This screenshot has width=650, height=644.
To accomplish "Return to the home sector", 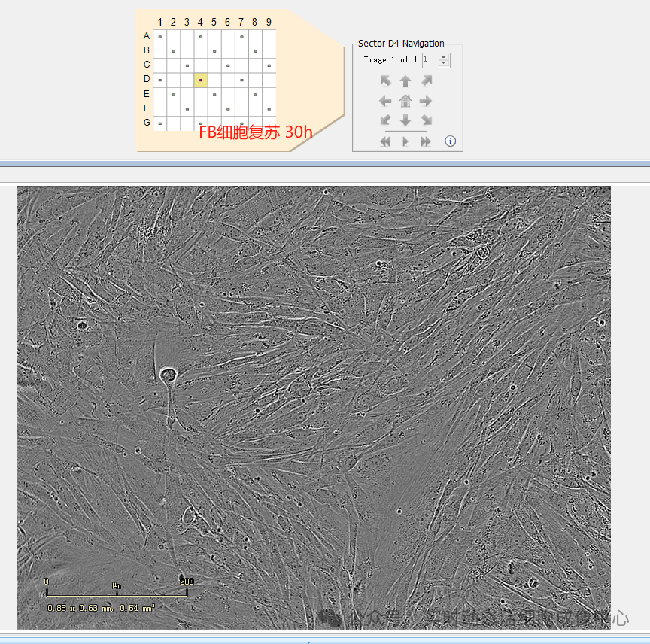I will (x=405, y=101).
